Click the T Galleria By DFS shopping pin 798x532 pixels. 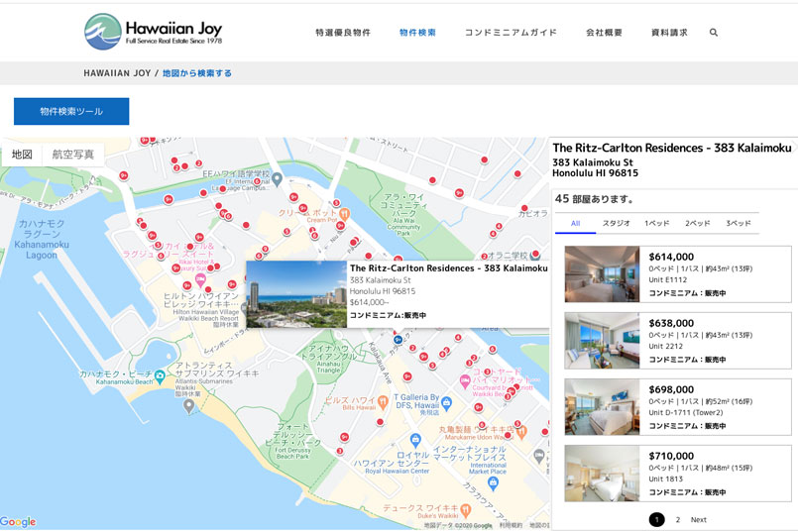446,401
